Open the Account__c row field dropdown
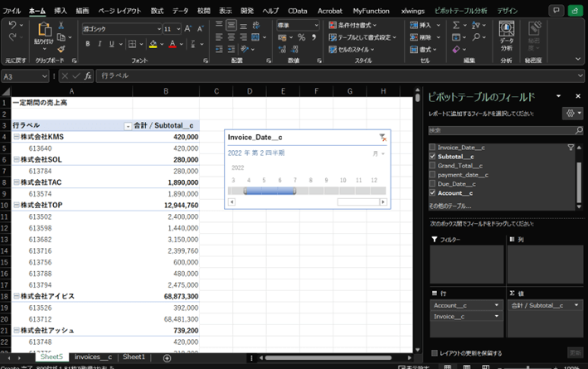The height and width of the screenshot is (369, 588). tap(497, 305)
